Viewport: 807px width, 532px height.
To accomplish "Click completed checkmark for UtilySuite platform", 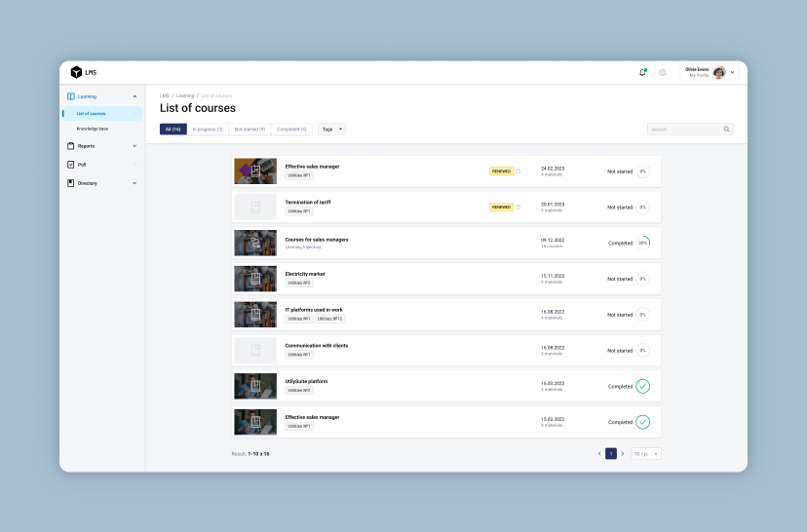I will [642, 387].
